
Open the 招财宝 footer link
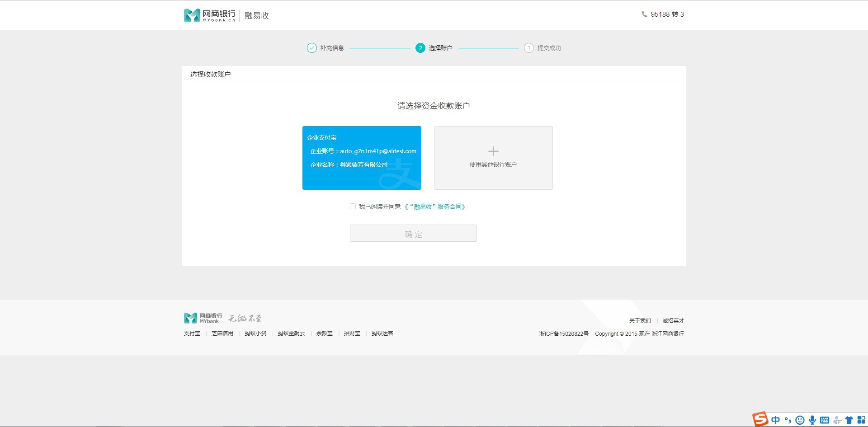pyautogui.click(x=352, y=333)
